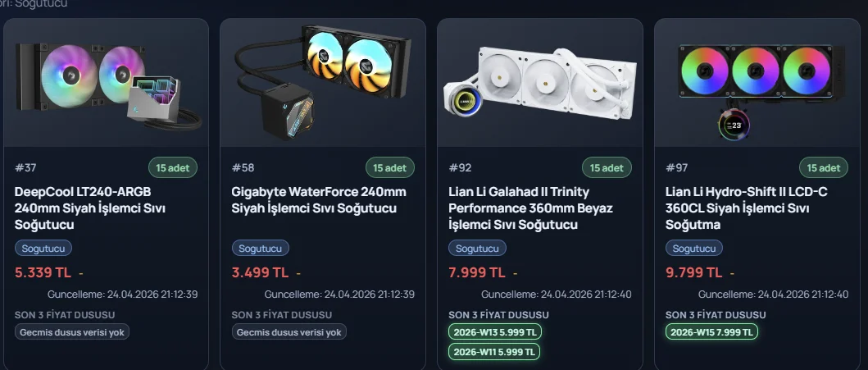Open the Gigabyte WaterForce 240mm product image
The width and height of the screenshot is (868, 370).
(323, 83)
